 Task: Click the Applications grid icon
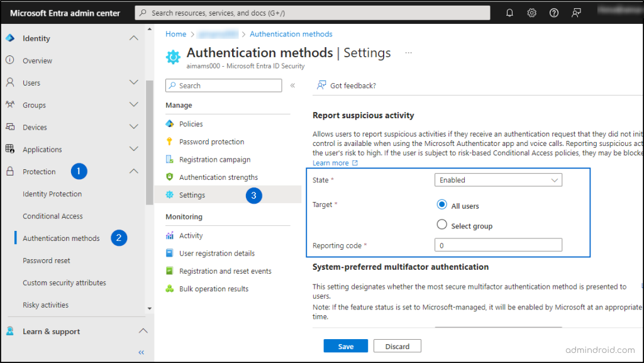coord(10,148)
